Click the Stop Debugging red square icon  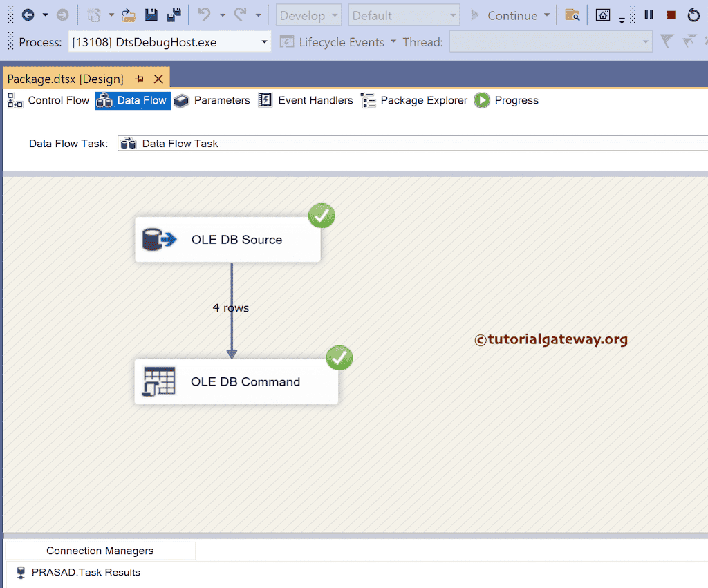click(x=670, y=14)
